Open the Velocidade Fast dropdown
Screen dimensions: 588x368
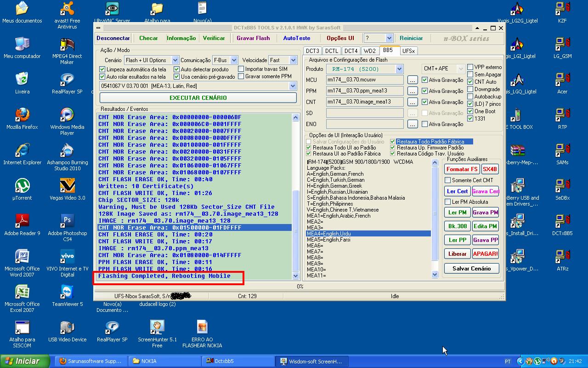[x=293, y=60]
